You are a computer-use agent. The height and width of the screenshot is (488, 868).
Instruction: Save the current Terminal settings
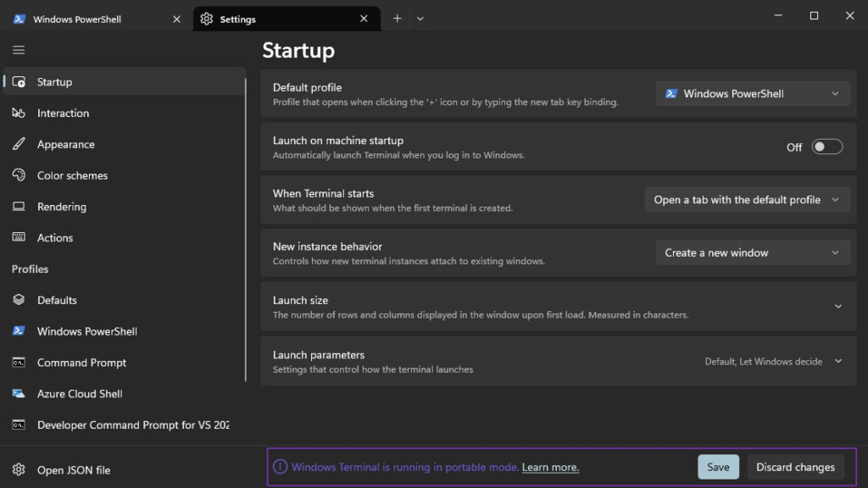pos(717,467)
